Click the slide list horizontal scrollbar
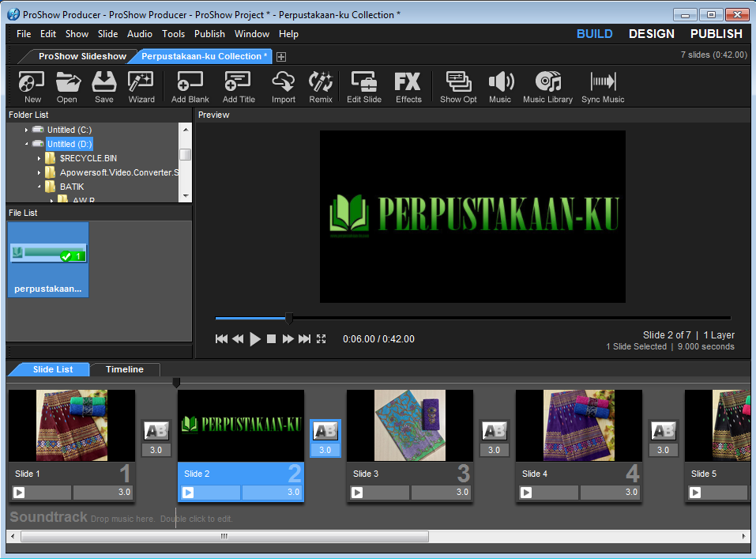The height and width of the screenshot is (559, 756). [224, 536]
